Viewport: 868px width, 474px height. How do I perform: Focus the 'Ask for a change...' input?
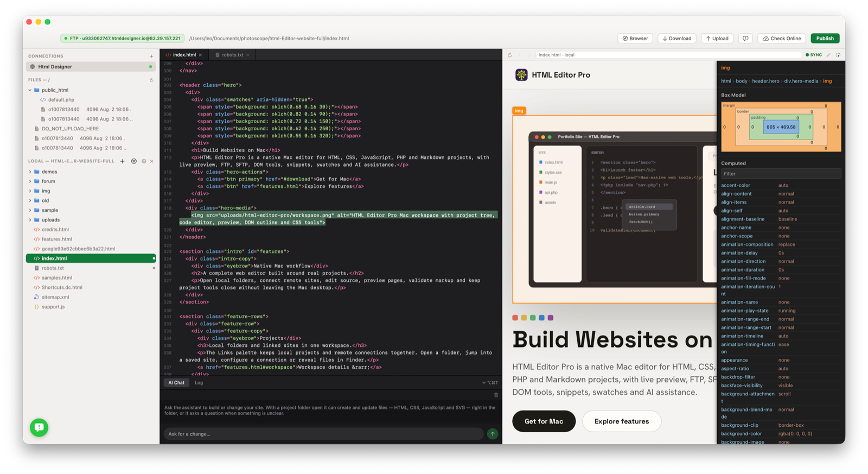pyautogui.click(x=323, y=434)
